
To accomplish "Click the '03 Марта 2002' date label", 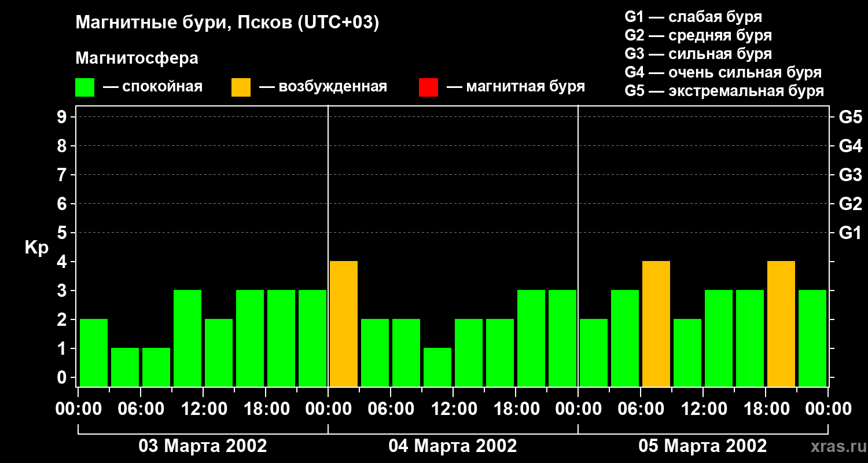I will coord(203,446).
